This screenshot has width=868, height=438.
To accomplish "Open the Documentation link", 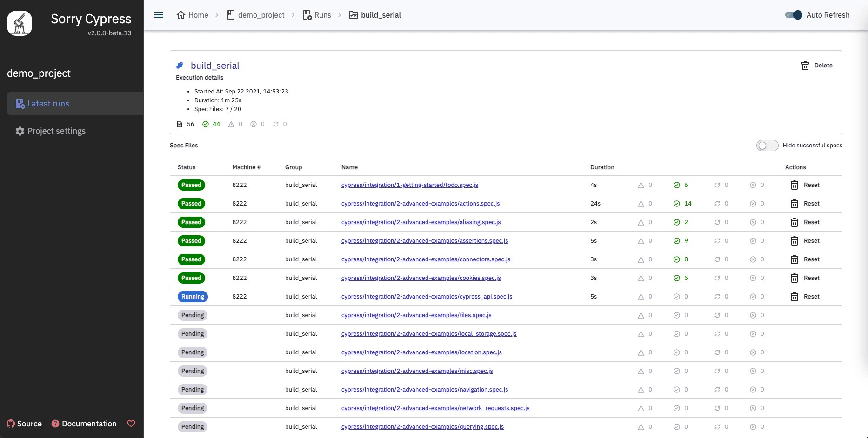I will click(x=84, y=424).
